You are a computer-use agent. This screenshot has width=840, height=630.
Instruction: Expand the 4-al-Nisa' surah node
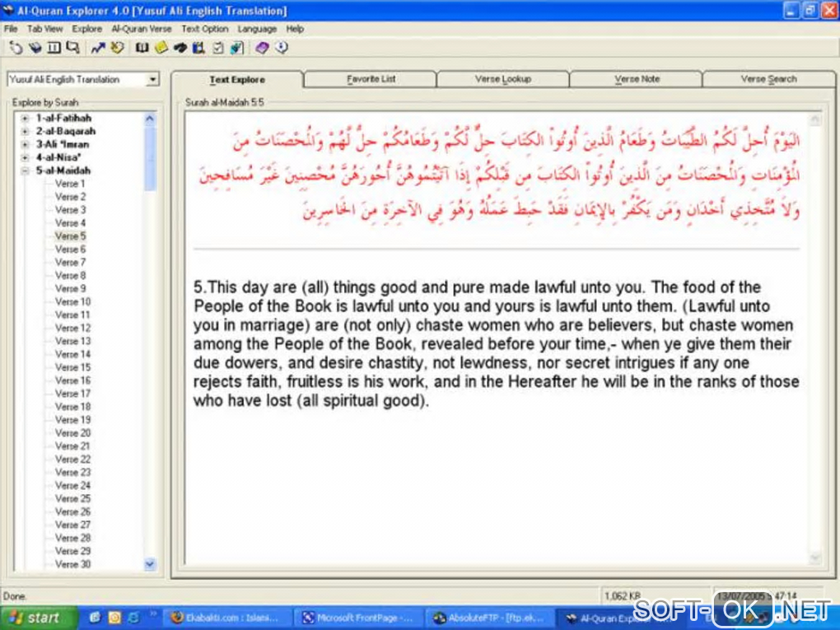tap(25, 157)
